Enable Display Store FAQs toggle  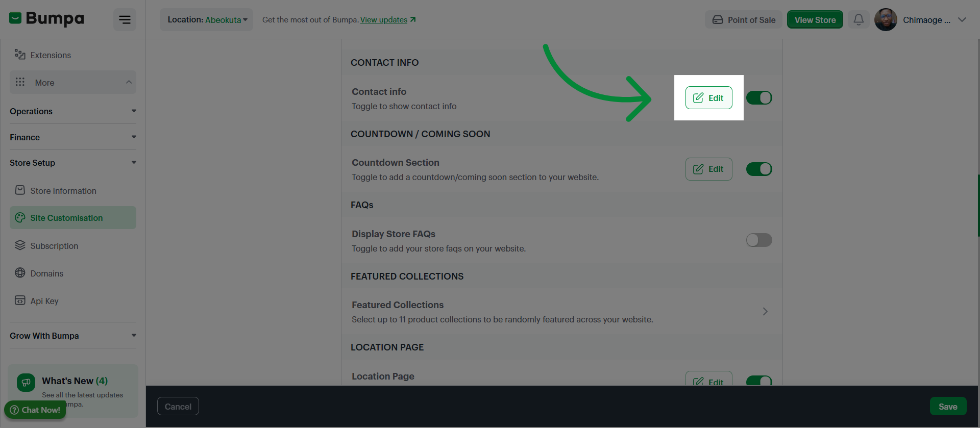(759, 240)
